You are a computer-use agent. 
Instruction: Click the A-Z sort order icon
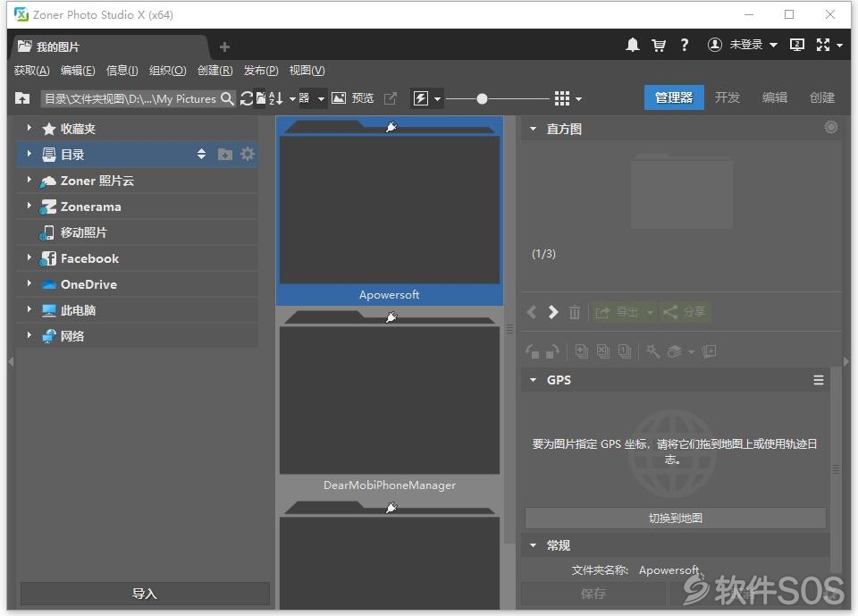coord(276,98)
